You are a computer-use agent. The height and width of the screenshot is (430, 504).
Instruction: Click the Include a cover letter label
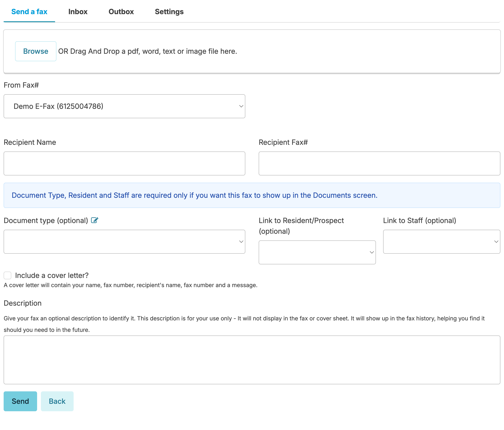pos(52,275)
